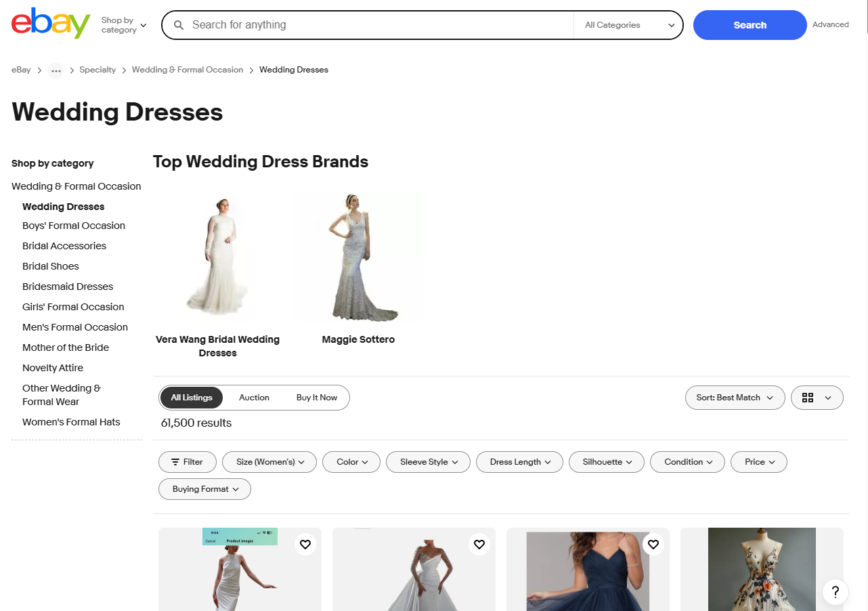
Task: Open the Advanced search link
Action: pos(830,25)
